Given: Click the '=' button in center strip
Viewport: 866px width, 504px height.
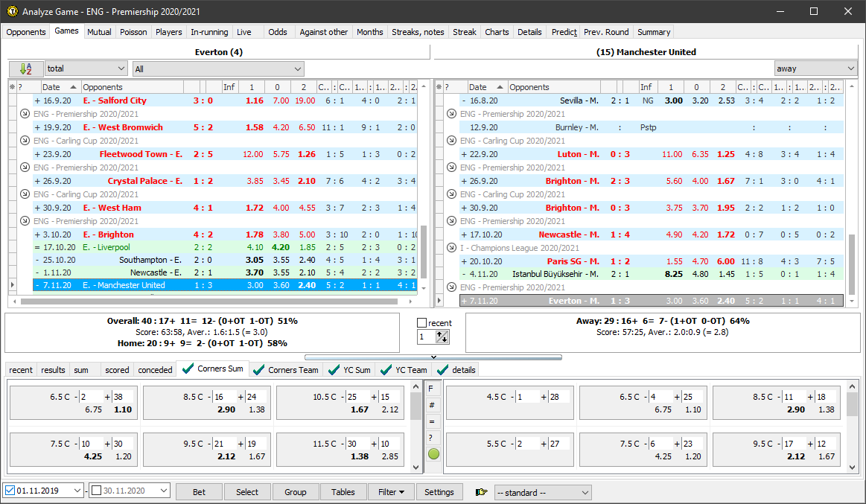Looking at the screenshot, I should coord(433,421).
